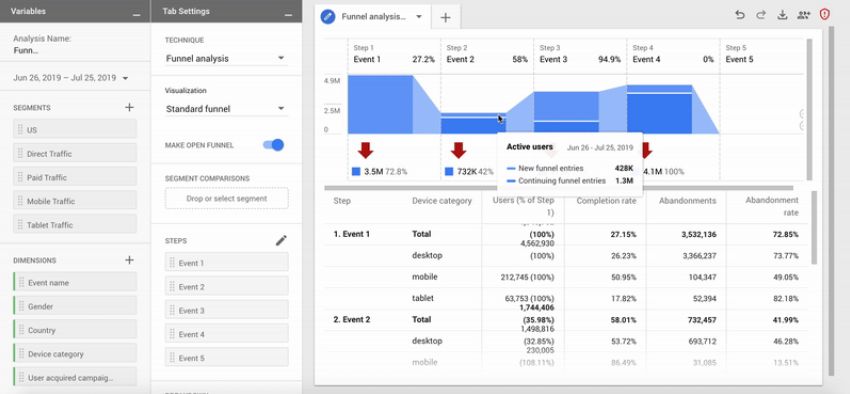This screenshot has width=850, height=394.
Task: Select the Device category dimension
Action: (x=75, y=354)
